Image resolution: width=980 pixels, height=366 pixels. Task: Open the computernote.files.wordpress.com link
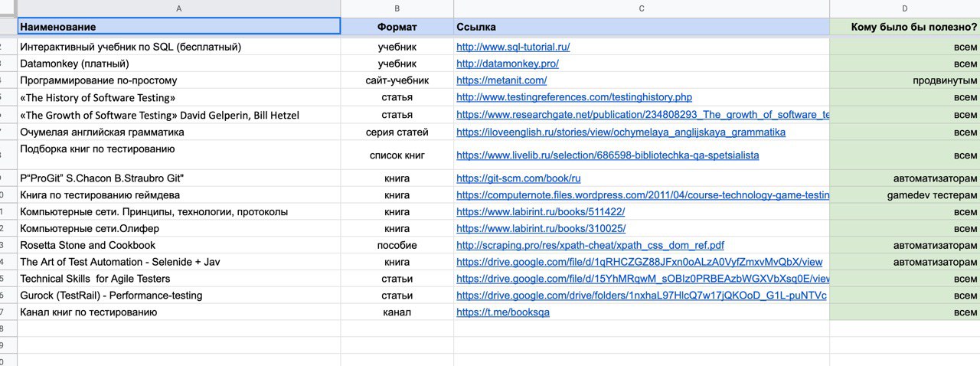tap(643, 195)
